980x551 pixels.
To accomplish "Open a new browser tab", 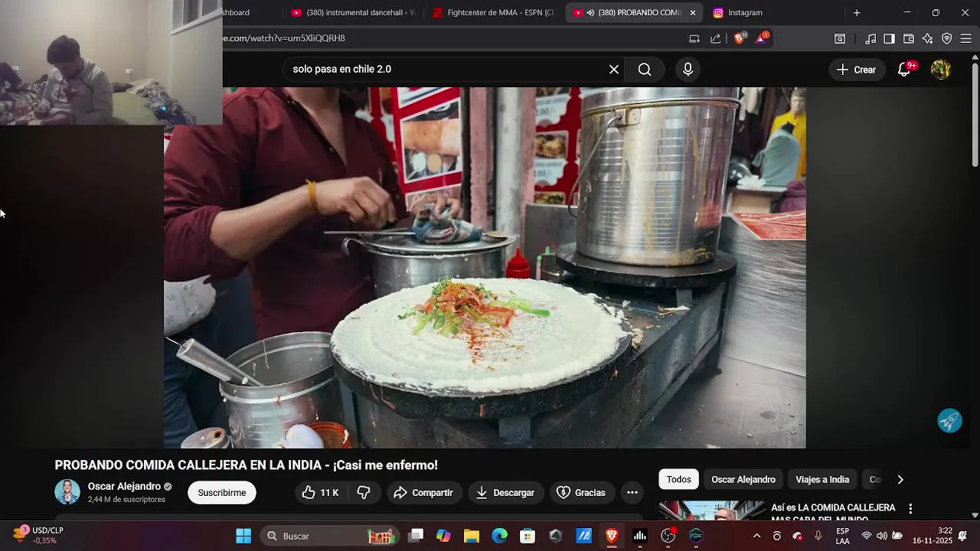I will [857, 12].
